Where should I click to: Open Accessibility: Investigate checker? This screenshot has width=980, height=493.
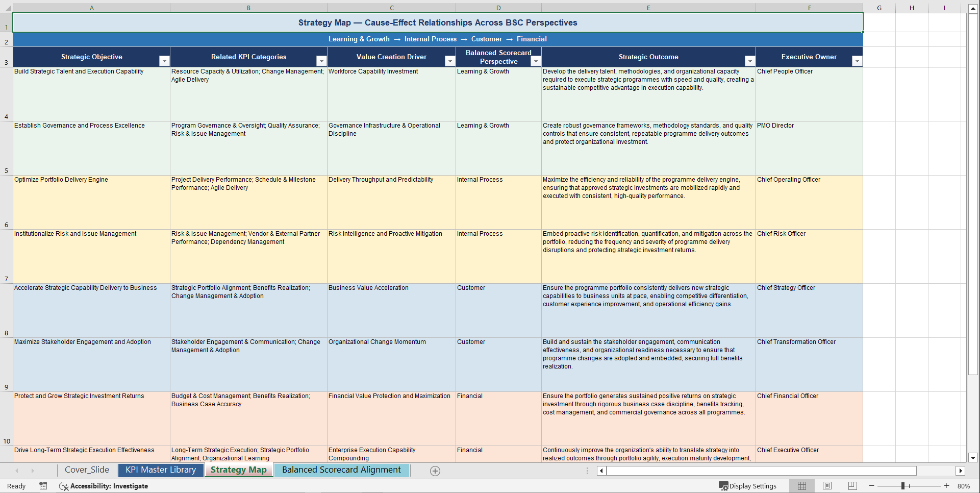tap(104, 486)
